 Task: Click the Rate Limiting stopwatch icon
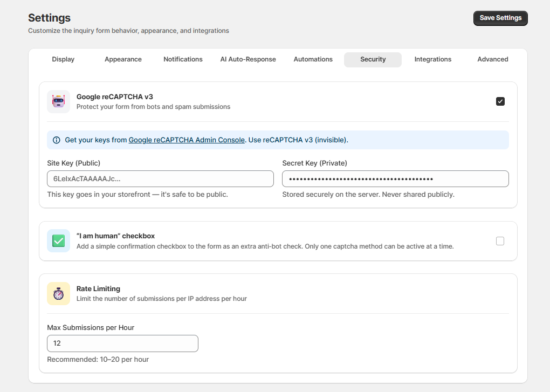click(58, 293)
